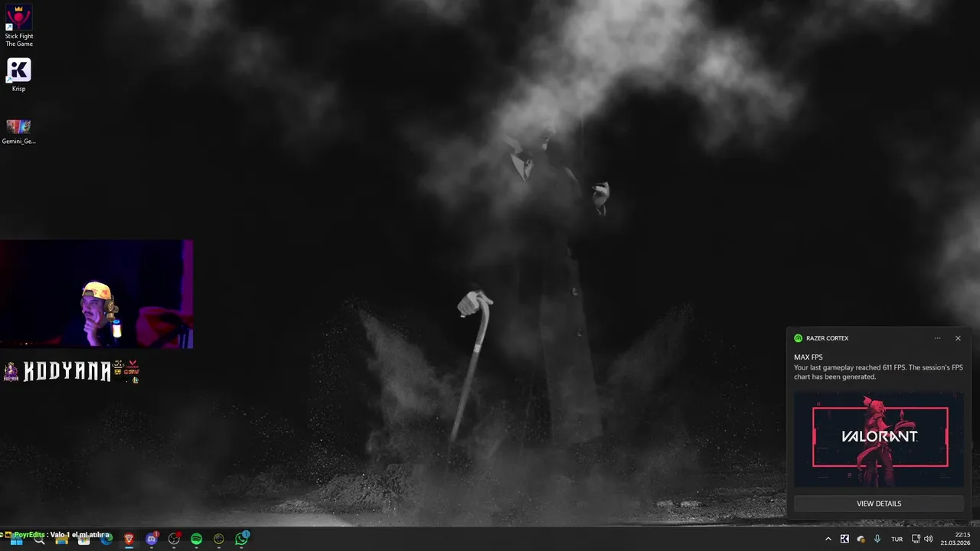Click the VIEW DETAILS button
980x551 pixels.
click(x=879, y=504)
